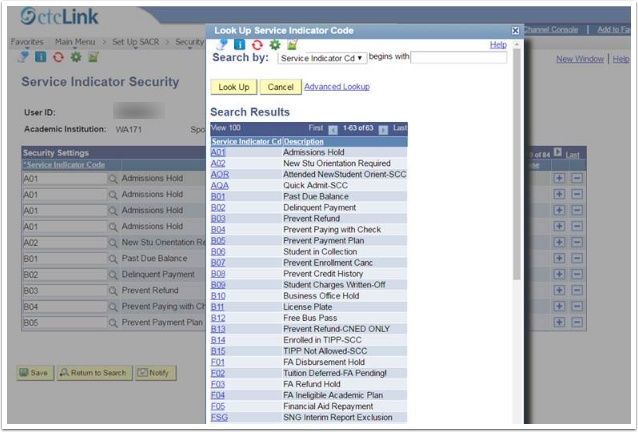Screen dimensions: 638x432
Task: Click 'Free Bus Pass' description text
Action: pyautogui.click(x=310, y=318)
